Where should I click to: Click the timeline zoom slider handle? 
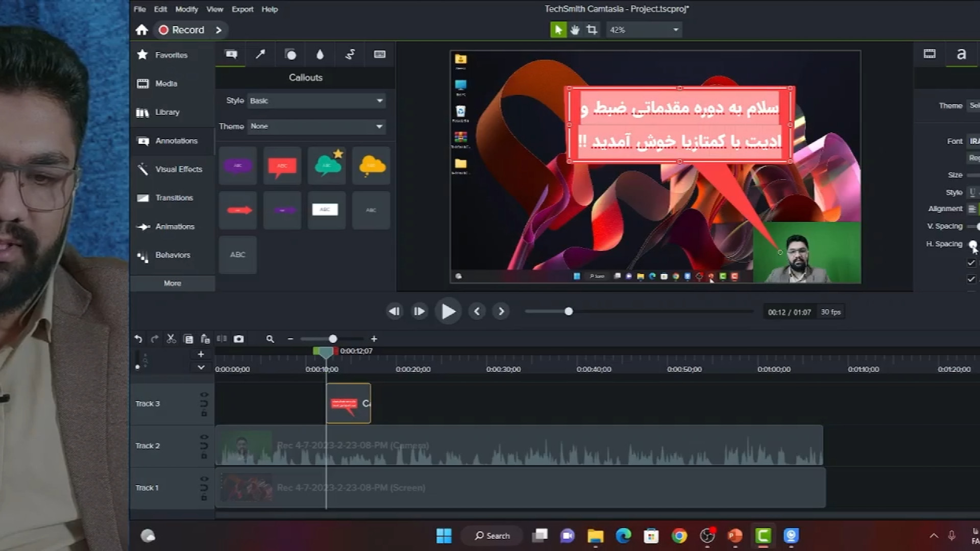click(x=333, y=339)
